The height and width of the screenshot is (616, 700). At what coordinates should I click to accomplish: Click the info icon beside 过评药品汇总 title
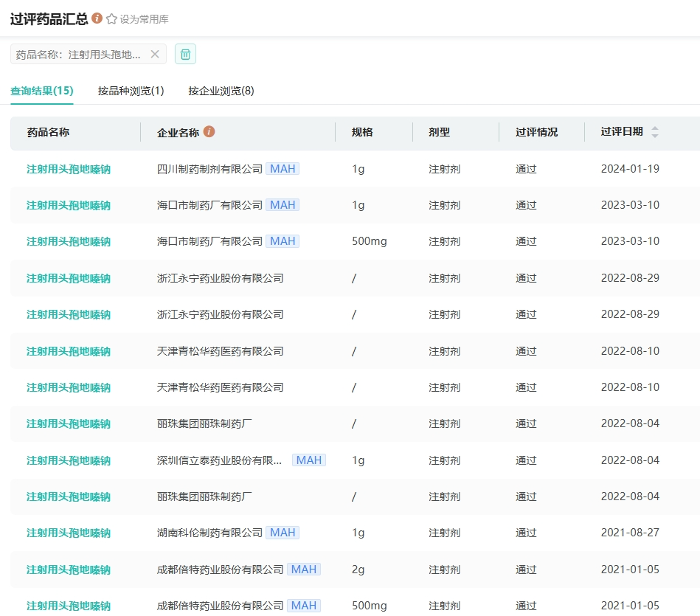(97, 18)
